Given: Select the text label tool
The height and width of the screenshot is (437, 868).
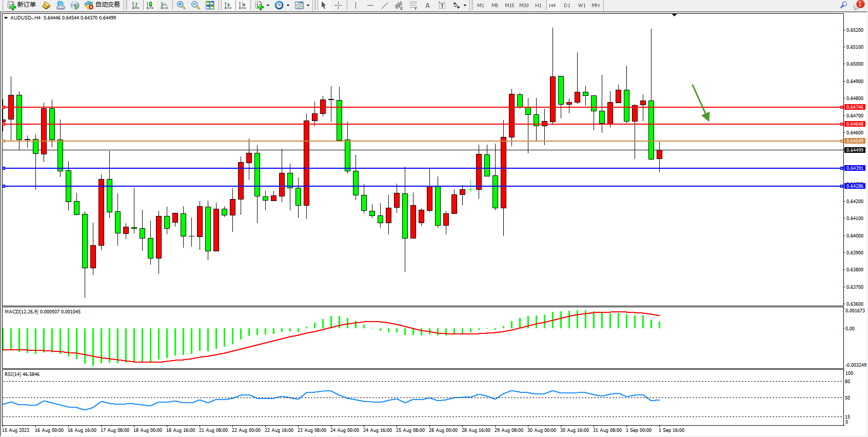Looking at the screenshot, I should [427, 5].
